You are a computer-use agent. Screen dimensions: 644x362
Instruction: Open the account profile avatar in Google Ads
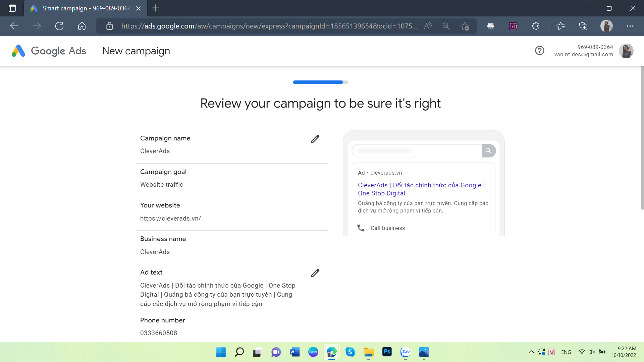click(626, 51)
